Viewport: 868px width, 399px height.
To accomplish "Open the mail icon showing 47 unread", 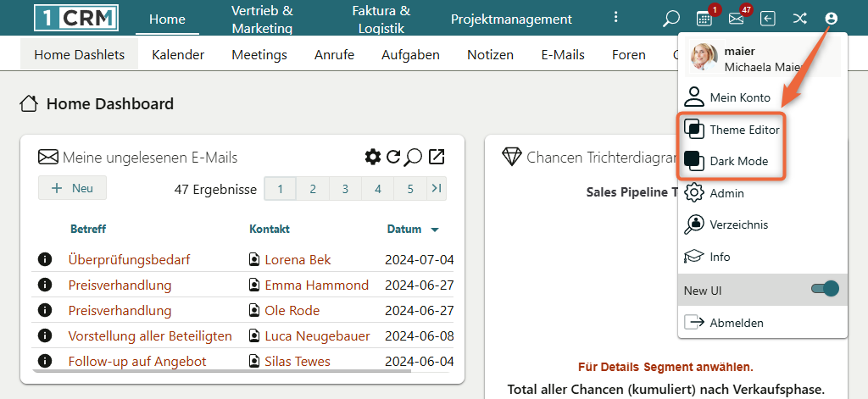I will point(736,19).
